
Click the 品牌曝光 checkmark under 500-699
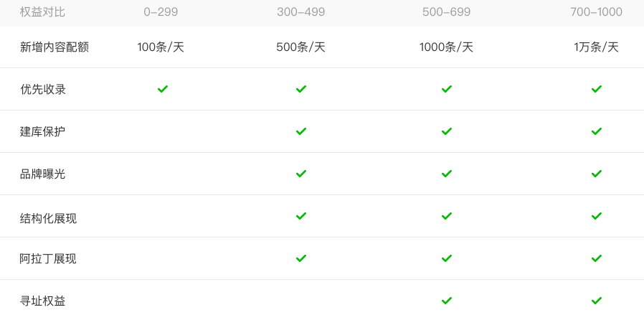(447, 174)
